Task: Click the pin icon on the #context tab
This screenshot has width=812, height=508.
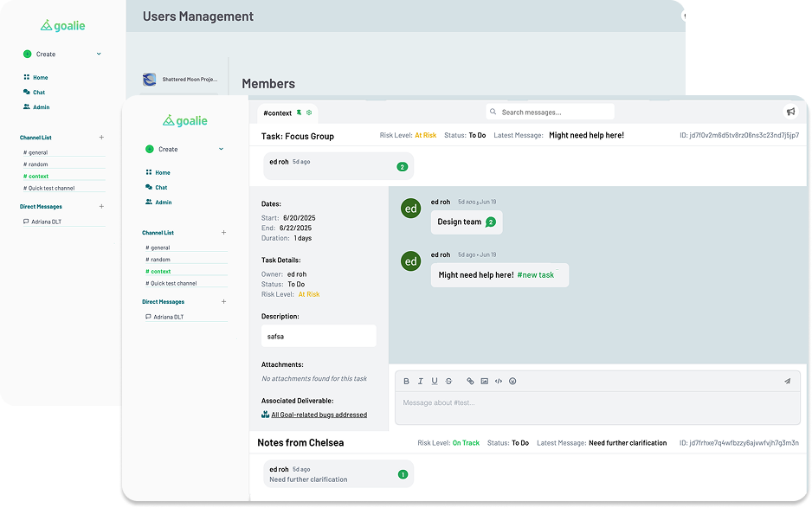Action: 299,113
